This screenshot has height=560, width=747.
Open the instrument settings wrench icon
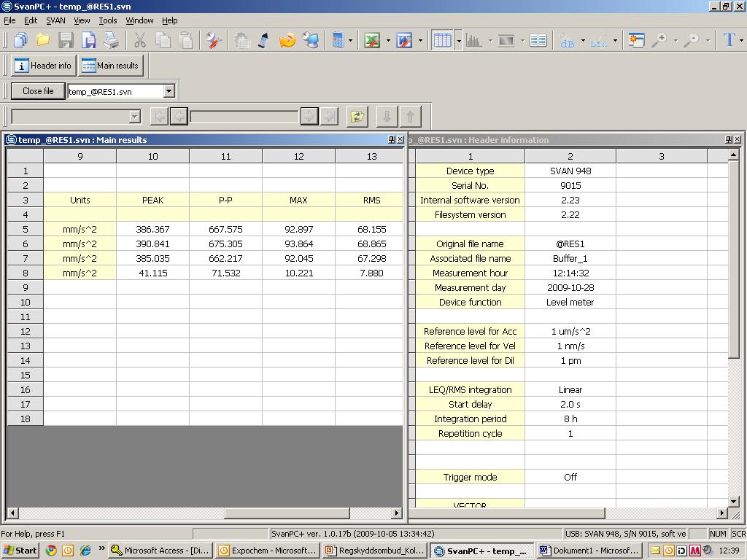pos(214,41)
